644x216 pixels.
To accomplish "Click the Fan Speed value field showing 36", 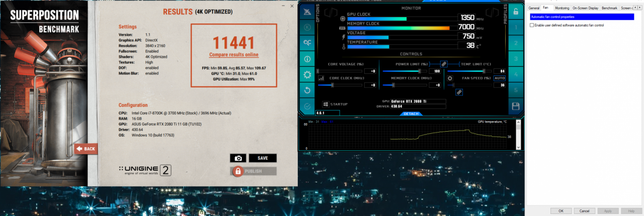I will [x=500, y=85].
